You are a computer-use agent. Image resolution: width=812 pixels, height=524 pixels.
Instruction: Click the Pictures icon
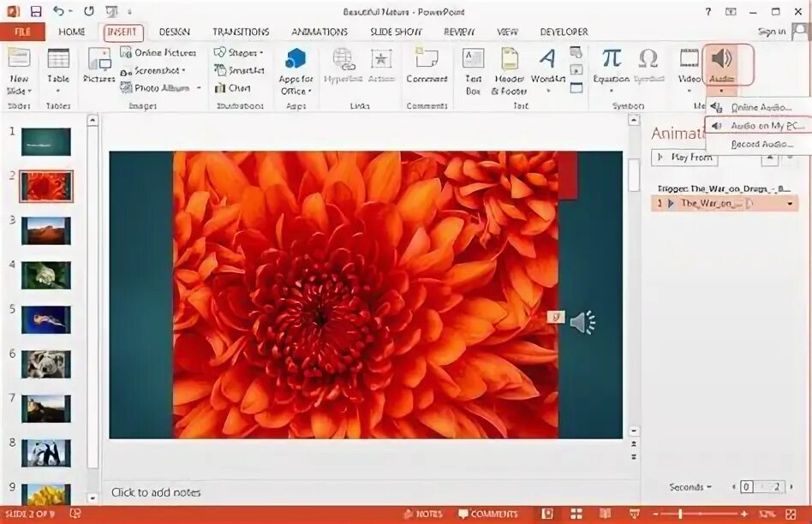[99, 58]
